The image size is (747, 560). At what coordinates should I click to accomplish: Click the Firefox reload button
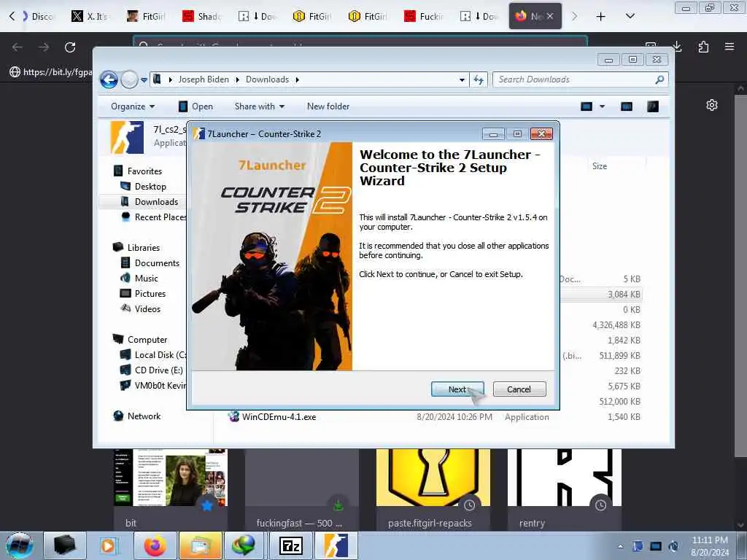tap(70, 47)
